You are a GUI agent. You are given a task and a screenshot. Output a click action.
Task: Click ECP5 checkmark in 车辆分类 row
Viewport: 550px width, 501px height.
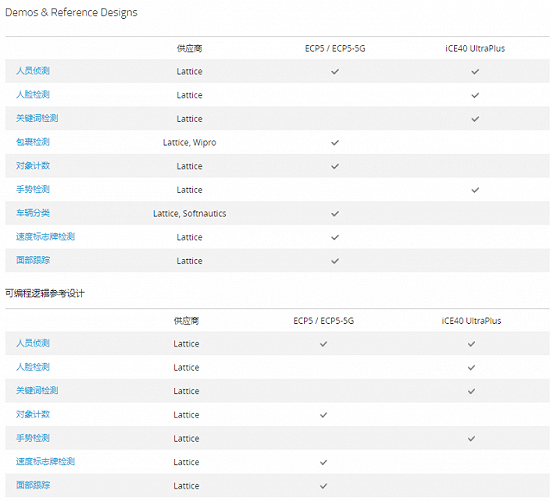point(335,213)
